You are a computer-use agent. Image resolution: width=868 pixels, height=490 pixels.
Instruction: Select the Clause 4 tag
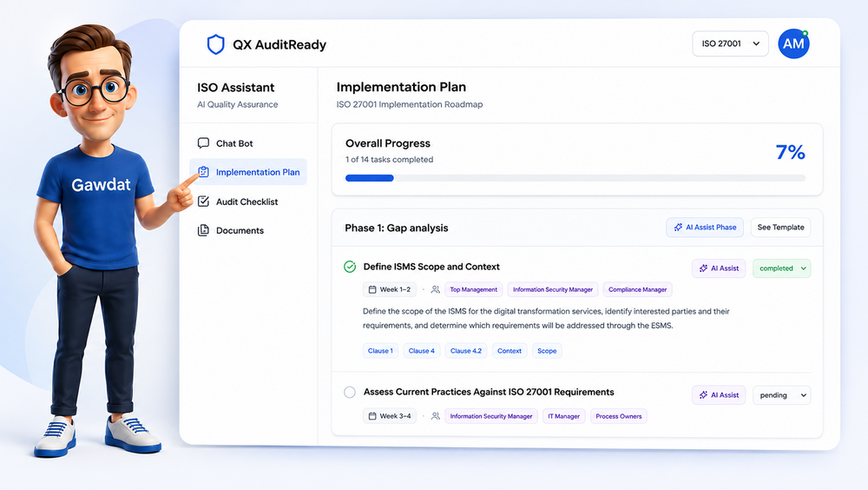(421, 351)
